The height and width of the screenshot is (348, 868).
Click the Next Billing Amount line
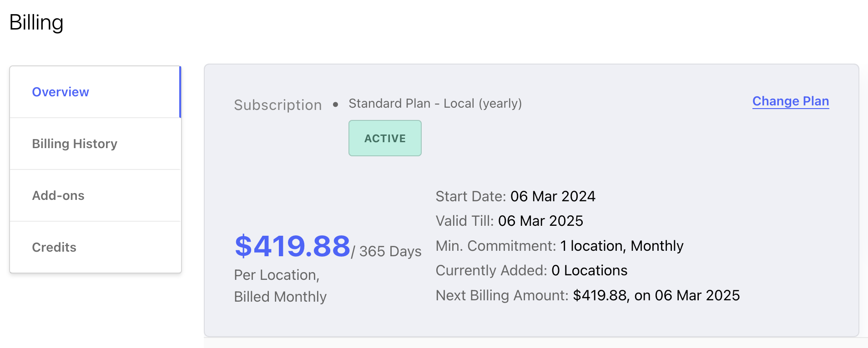588,295
